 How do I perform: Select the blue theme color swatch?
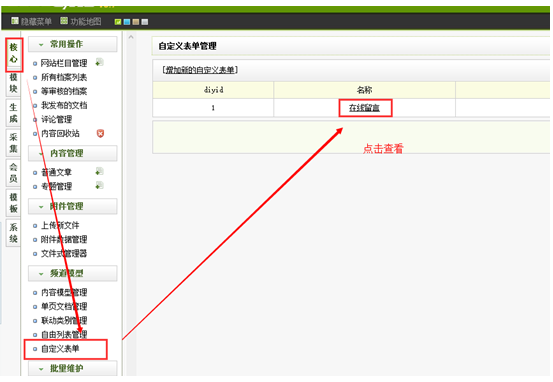tap(127, 22)
